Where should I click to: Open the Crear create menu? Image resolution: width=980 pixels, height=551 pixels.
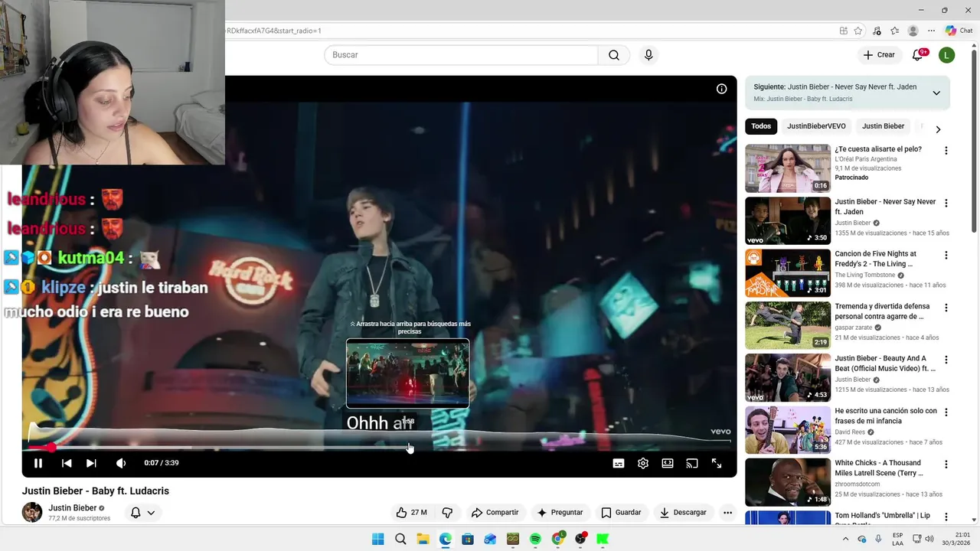879,55
